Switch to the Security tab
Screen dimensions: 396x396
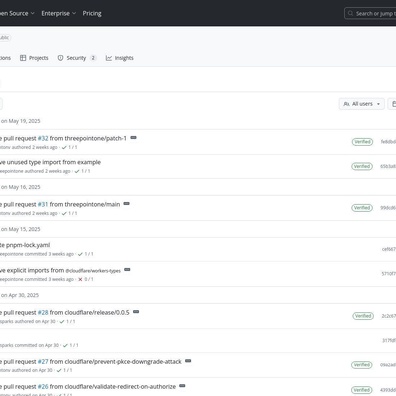pos(77,58)
